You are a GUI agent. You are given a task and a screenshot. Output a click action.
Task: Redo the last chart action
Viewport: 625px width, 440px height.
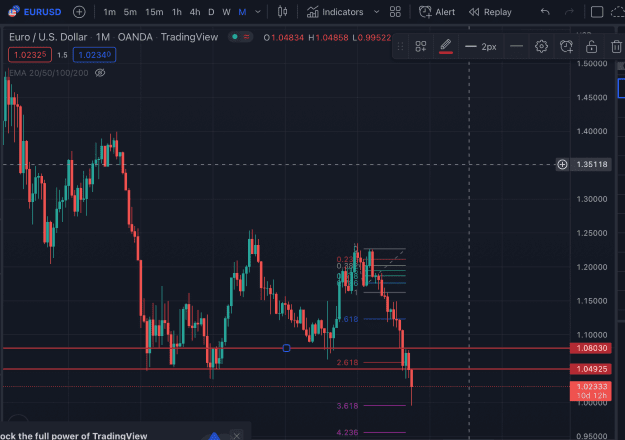click(x=569, y=12)
